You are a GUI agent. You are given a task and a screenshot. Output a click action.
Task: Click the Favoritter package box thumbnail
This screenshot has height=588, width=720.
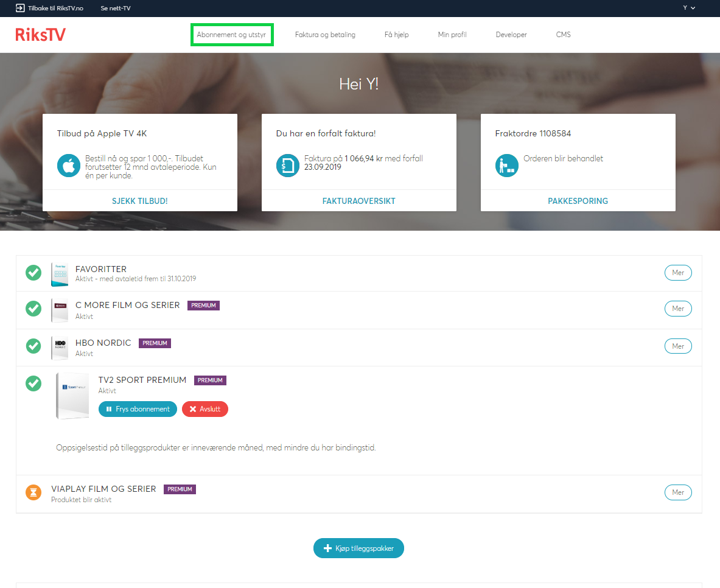pyautogui.click(x=60, y=275)
